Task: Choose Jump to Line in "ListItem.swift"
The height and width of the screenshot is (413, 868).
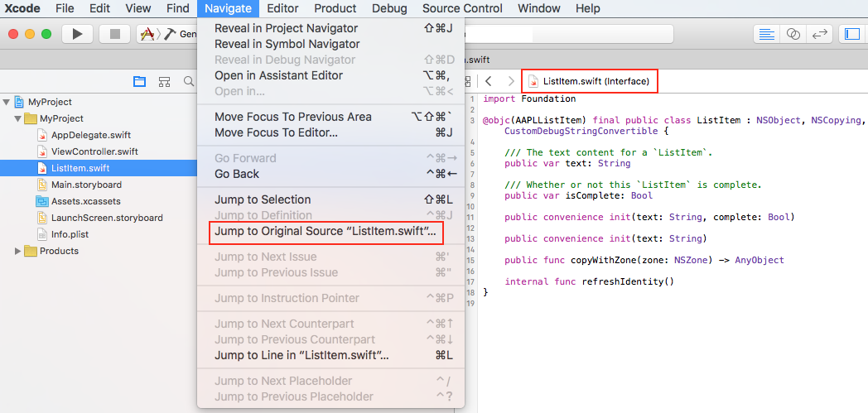Action: 301,355
